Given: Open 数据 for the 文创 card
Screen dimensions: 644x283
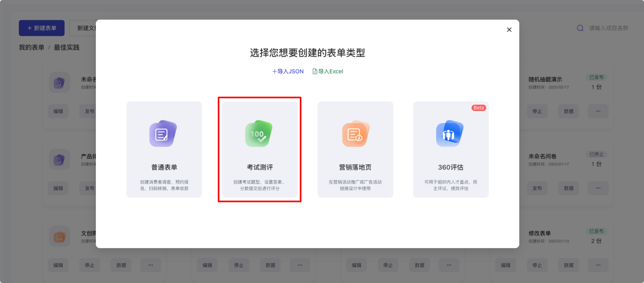Looking at the screenshot, I should point(121,265).
